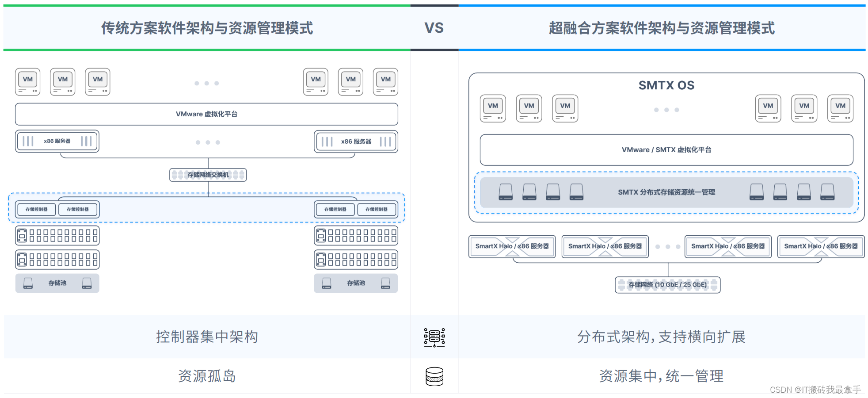
Task: Click the SMTX OS title
Action: [666, 85]
